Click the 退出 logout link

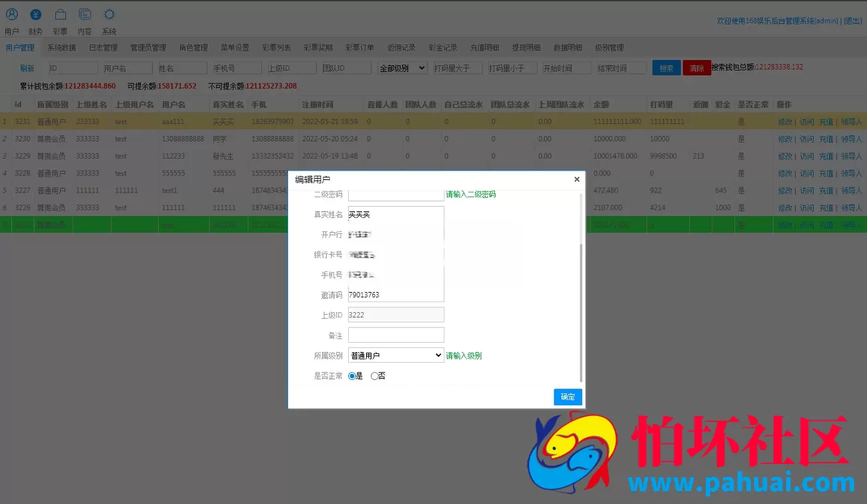click(853, 21)
